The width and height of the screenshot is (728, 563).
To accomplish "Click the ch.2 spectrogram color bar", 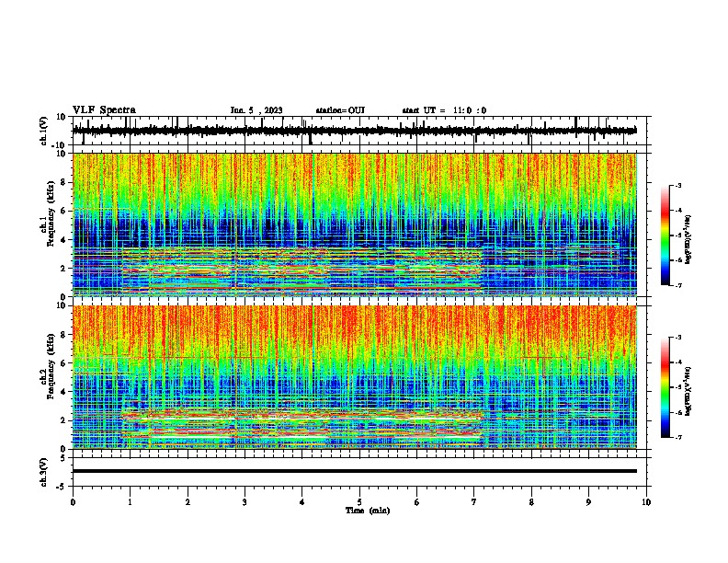I will (665, 387).
